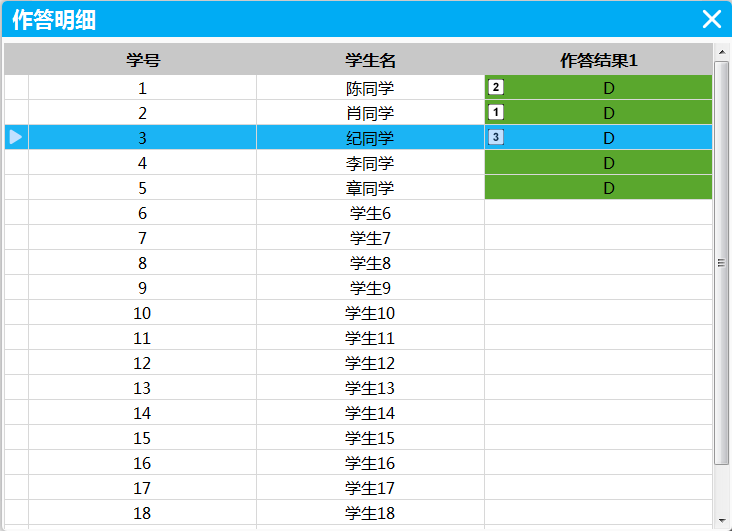The height and width of the screenshot is (531, 732).
Task: Click the scrollbar up arrow
Action: 722,52
